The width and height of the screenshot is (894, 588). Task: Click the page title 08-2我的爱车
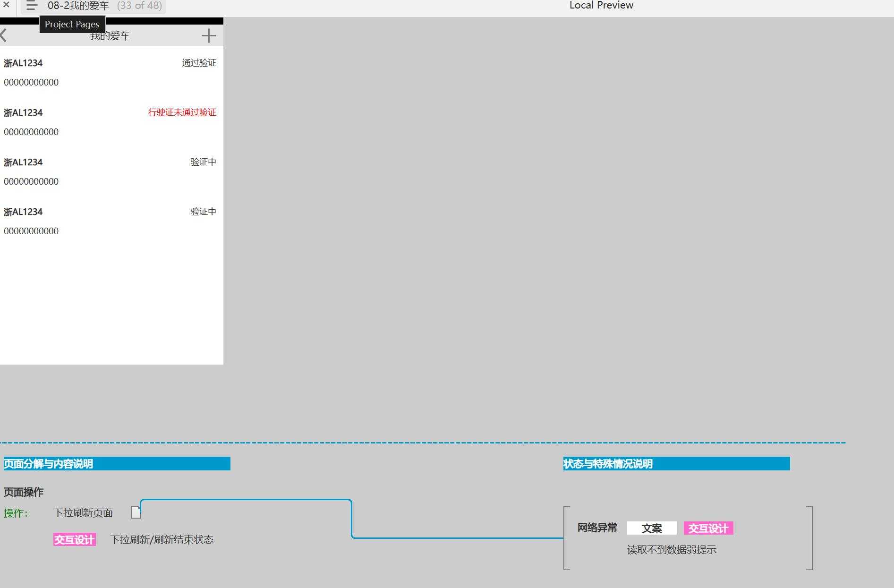pos(78,6)
